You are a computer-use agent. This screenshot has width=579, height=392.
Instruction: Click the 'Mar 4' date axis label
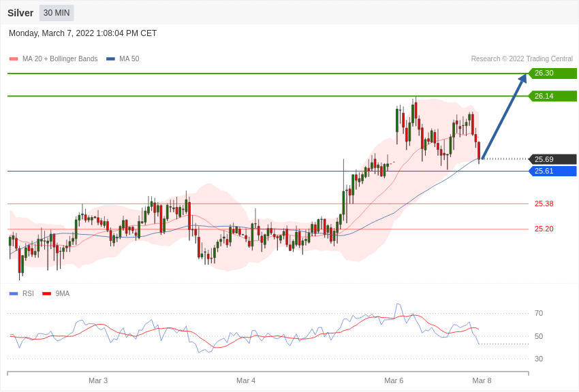246,380
